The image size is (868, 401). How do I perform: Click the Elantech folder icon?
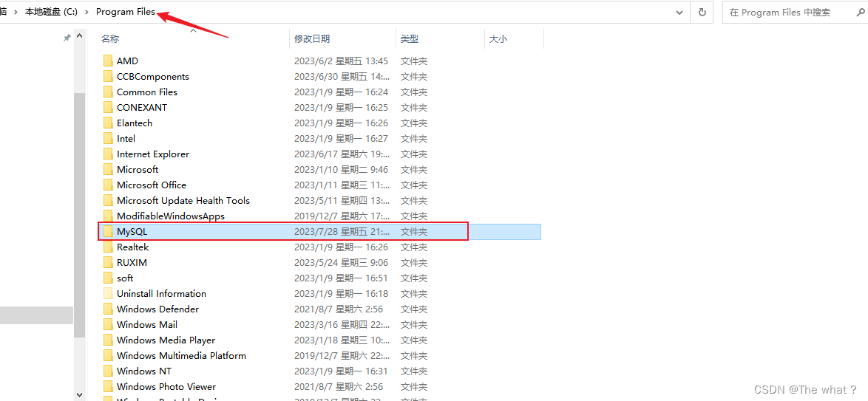tap(108, 123)
